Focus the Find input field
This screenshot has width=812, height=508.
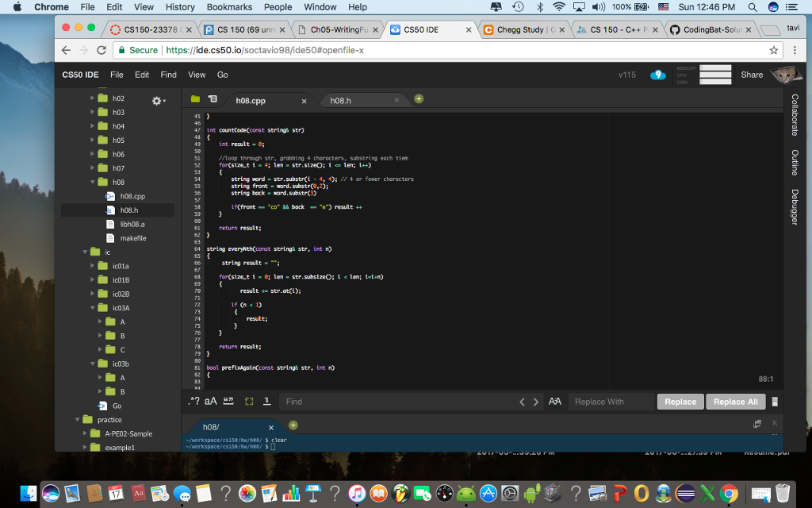pyautogui.click(x=398, y=402)
